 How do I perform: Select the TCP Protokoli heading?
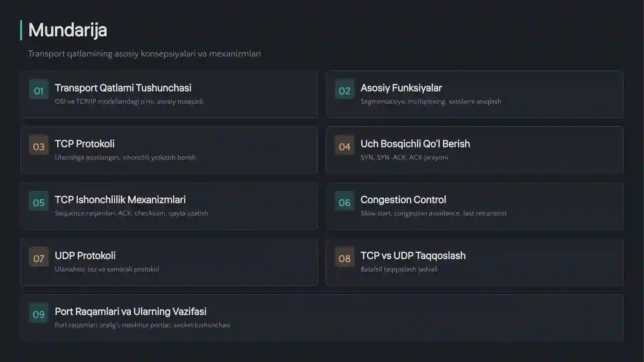(85, 144)
